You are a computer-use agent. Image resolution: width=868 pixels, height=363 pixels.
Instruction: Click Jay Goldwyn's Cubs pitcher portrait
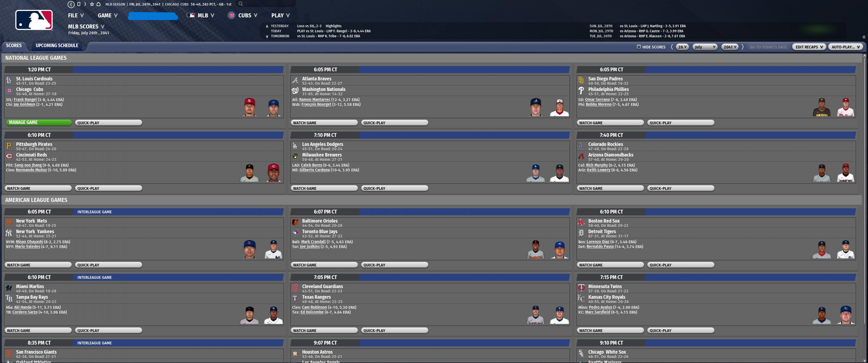click(x=273, y=108)
